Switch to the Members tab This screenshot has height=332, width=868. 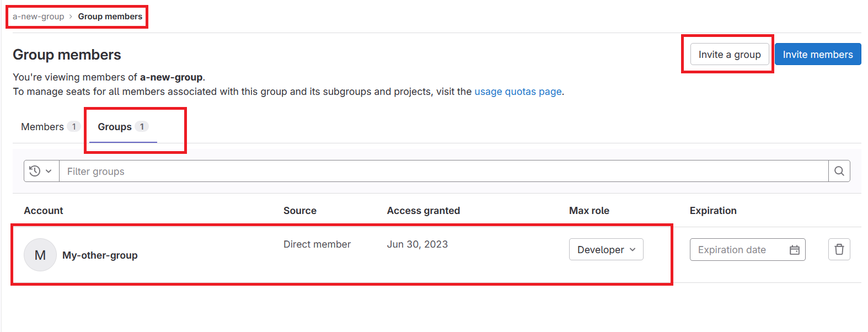[43, 127]
